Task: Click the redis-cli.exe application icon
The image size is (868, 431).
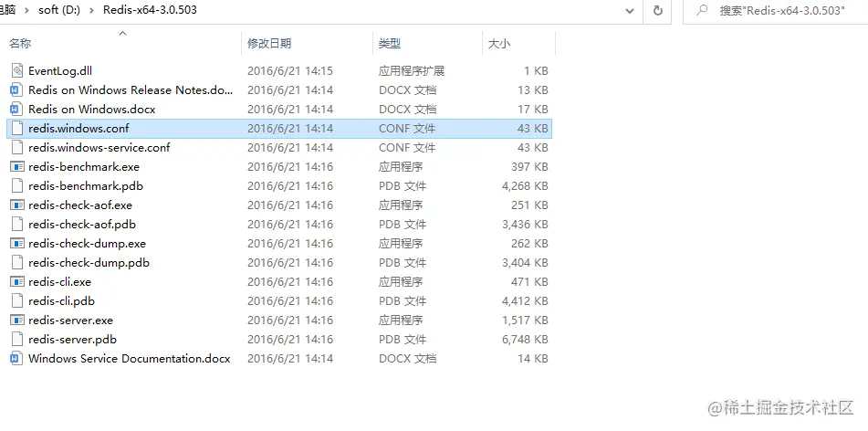Action: [17, 282]
